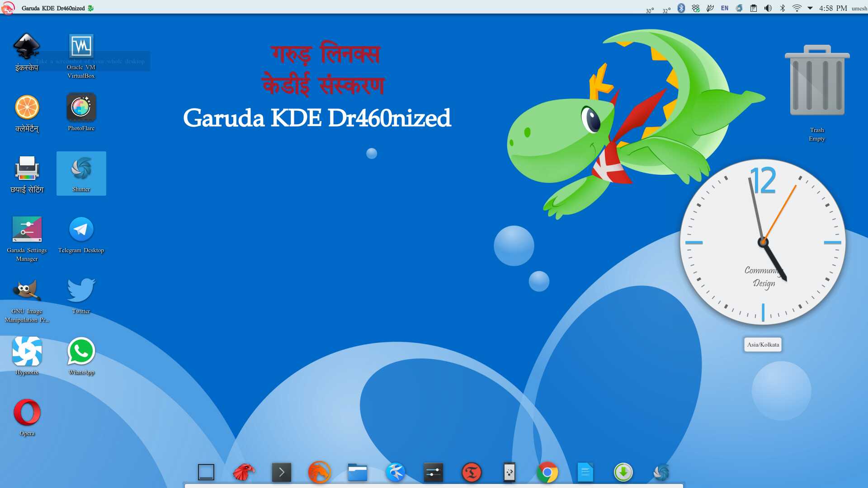Click the volume speaker tray icon
This screenshot has width=868, height=488.
point(768,8)
